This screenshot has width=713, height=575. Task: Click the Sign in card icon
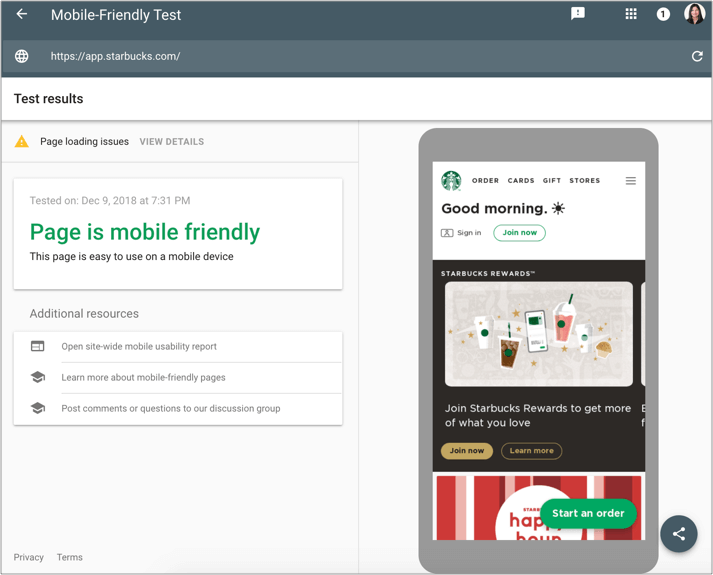click(447, 233)
